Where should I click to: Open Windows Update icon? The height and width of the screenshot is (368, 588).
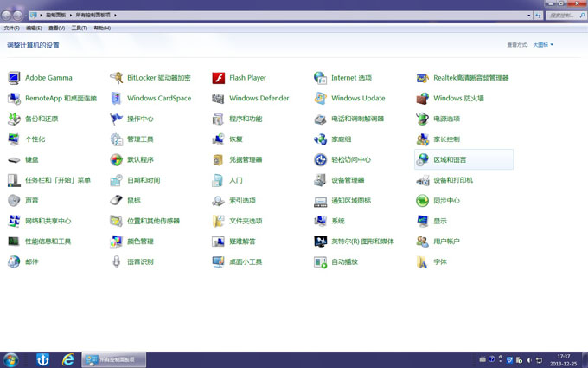coord(320,99)
